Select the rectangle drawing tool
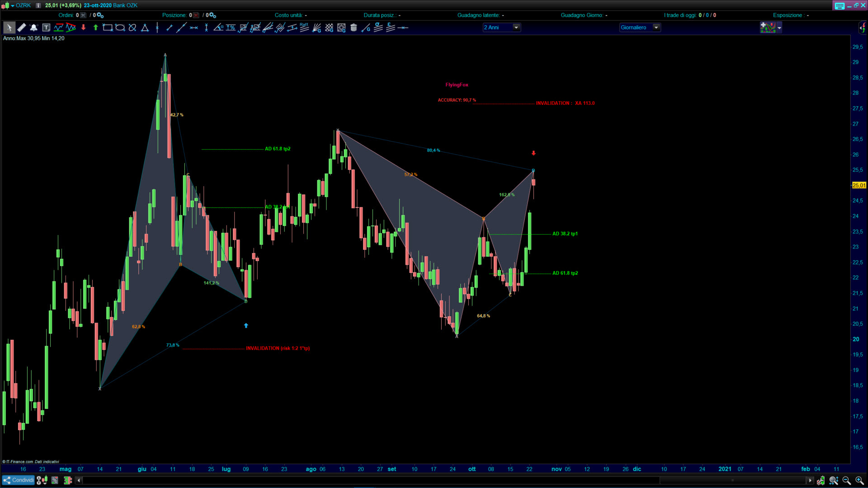The height and width of the screenshot is (488, 868). (108, 28)
